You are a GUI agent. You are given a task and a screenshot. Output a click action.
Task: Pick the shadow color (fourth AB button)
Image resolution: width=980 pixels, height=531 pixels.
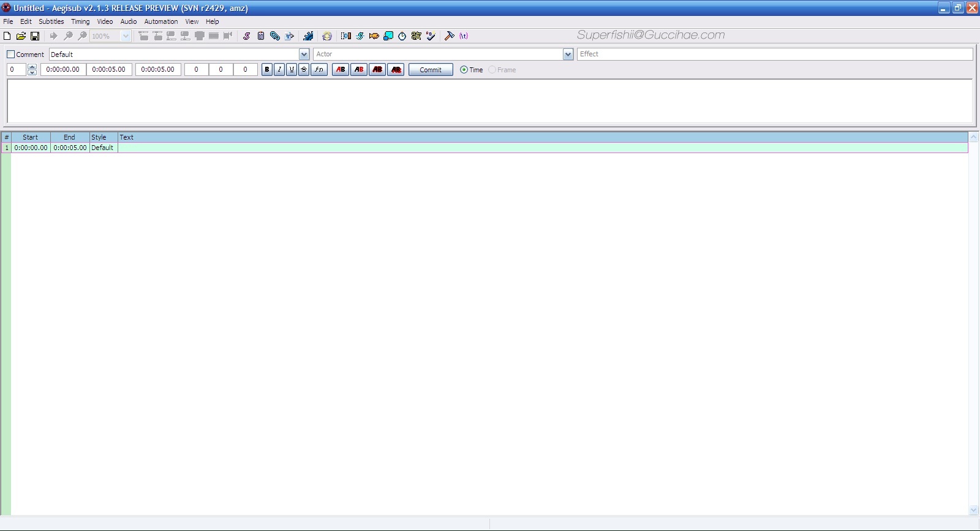click(x=396, y=70)
